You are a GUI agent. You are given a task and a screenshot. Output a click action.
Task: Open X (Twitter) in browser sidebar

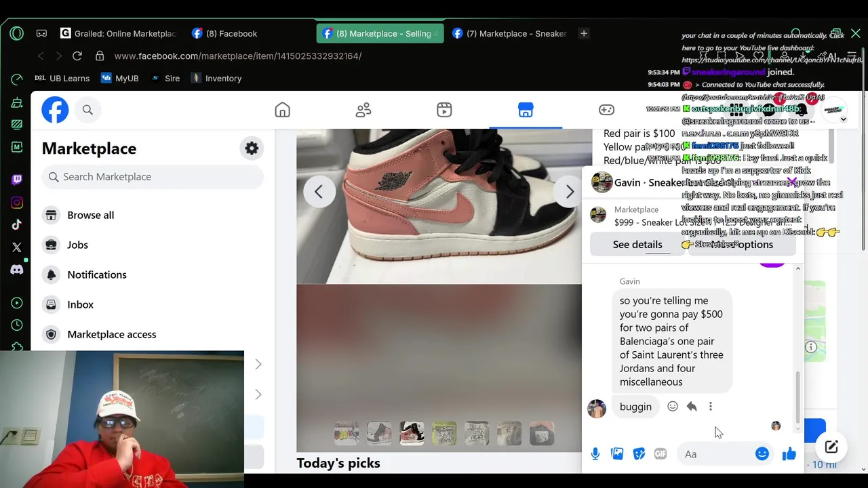click(17, 247)
